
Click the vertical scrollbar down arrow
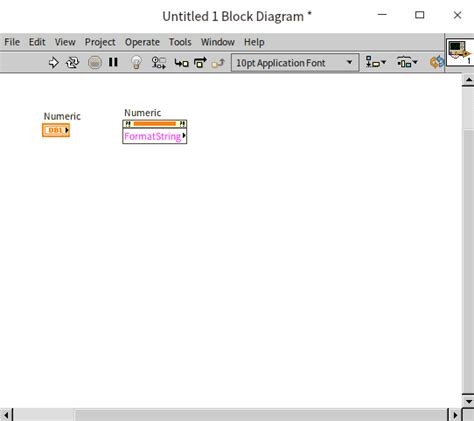point(468,401)
